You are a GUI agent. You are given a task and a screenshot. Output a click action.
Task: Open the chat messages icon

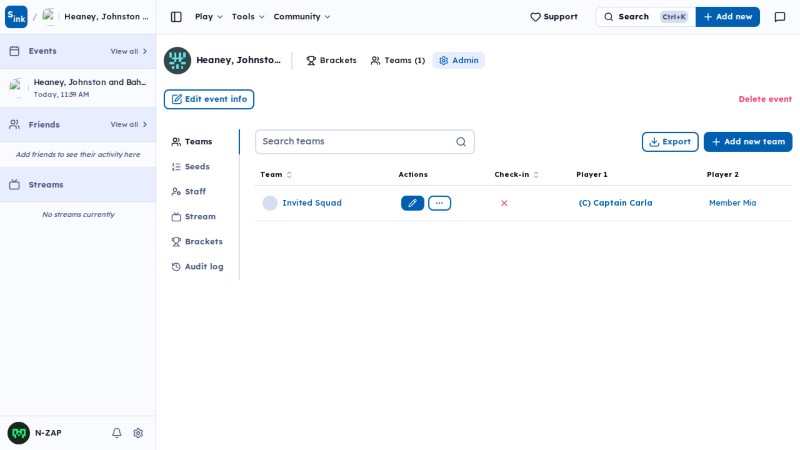[x=780, y=17]
